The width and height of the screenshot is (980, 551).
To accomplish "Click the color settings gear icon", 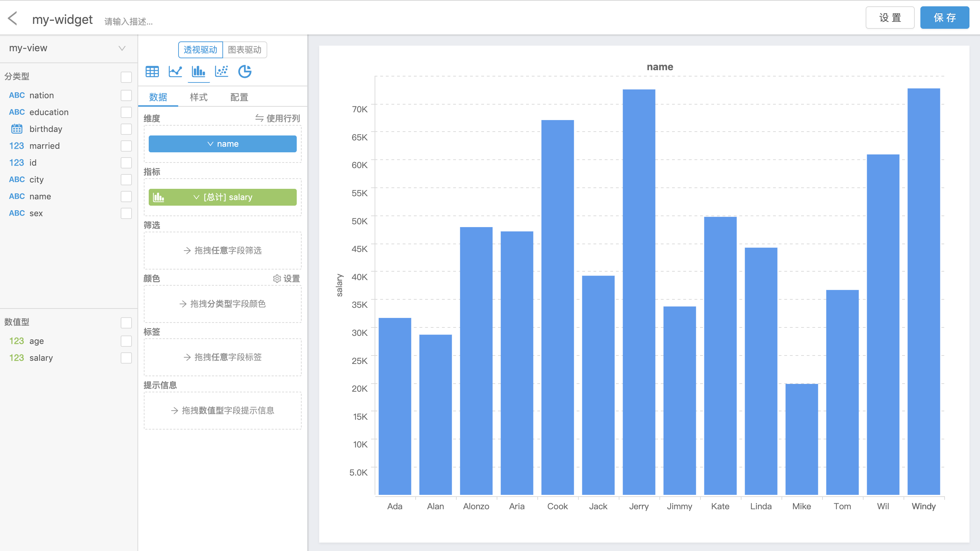I will pyautogui.click(x=277, y=279).
